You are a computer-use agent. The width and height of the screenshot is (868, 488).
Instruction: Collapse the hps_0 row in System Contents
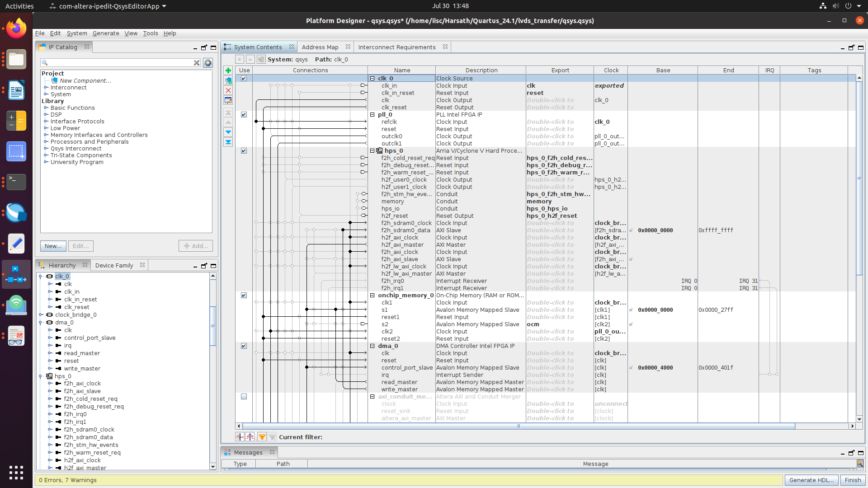[x=373, y=150]
